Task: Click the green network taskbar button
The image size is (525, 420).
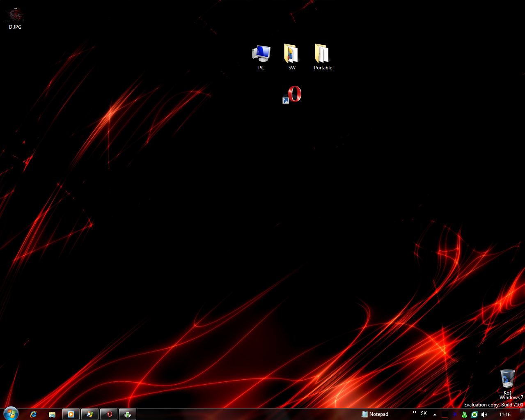Action: 128,414
